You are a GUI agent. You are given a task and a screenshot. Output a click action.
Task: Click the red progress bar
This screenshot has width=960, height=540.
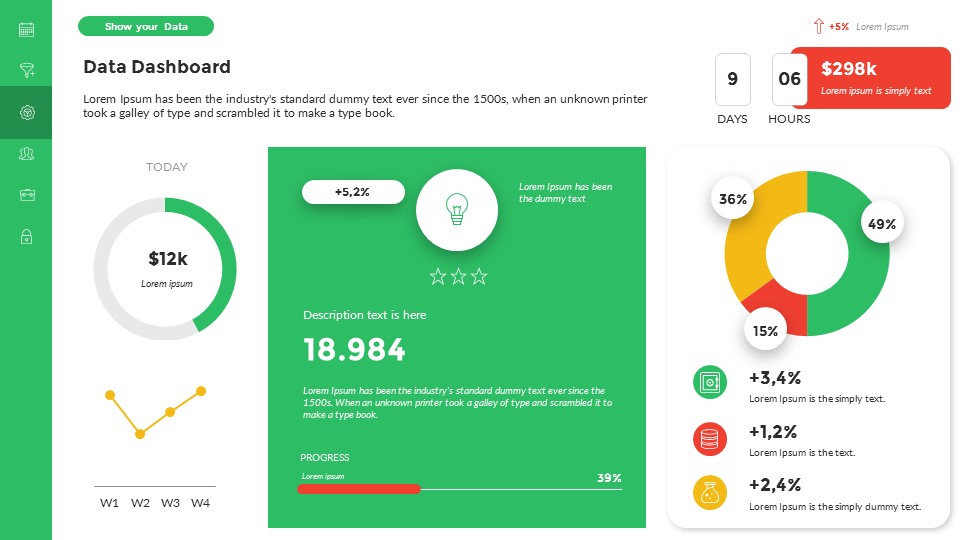(360, 489)
